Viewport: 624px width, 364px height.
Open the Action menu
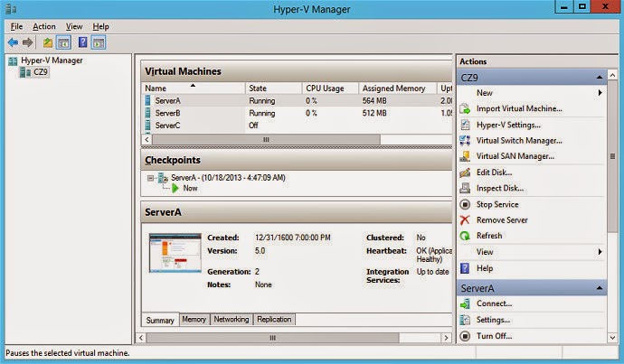pyautogui.click(x=44, y=26)
